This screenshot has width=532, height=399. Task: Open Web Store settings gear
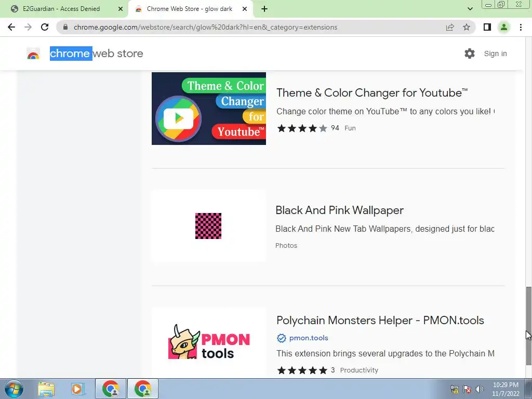470,54
